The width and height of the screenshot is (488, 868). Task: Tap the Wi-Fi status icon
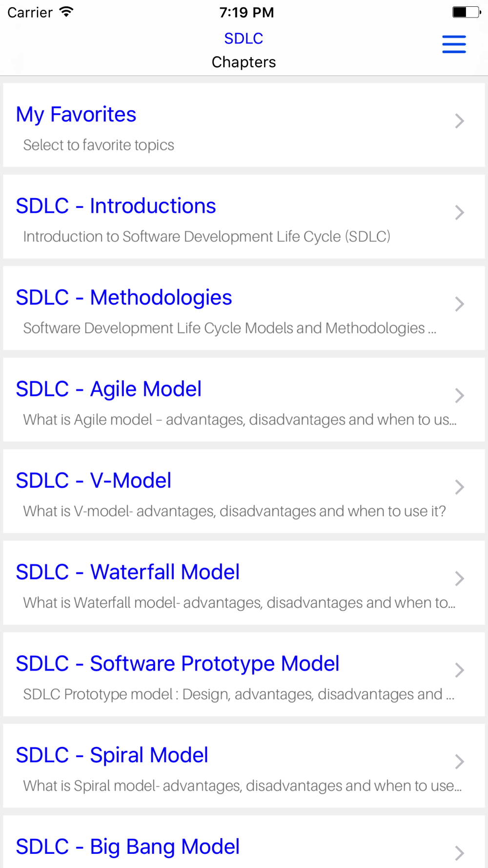tap(66, 12)
